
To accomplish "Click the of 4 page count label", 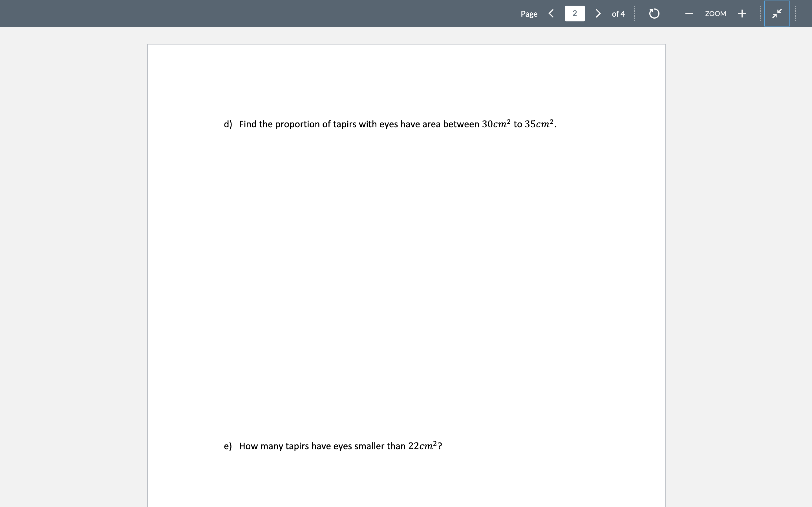I will coord(618,14).
